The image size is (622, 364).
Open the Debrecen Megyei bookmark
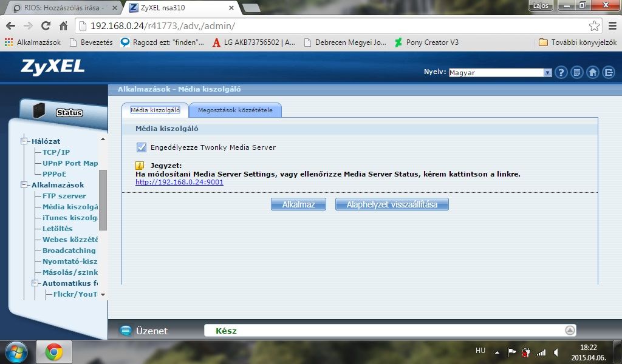345,42
